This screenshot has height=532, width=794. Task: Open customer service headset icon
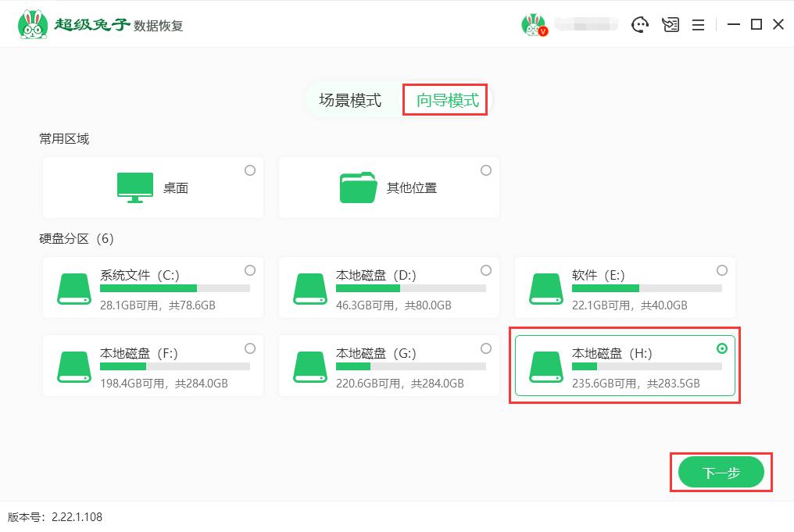(x=640, y=25)
